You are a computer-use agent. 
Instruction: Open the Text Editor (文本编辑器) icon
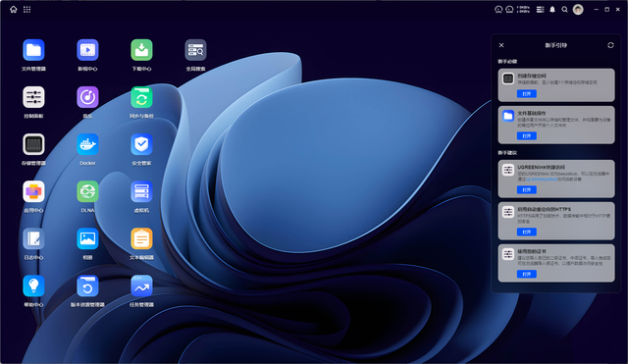point(141,238)
